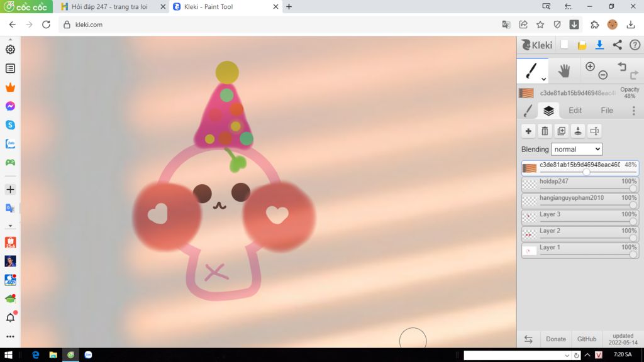Open the Blending mode dropdown
Screen dimensions: 644x362
pos(577,150)
